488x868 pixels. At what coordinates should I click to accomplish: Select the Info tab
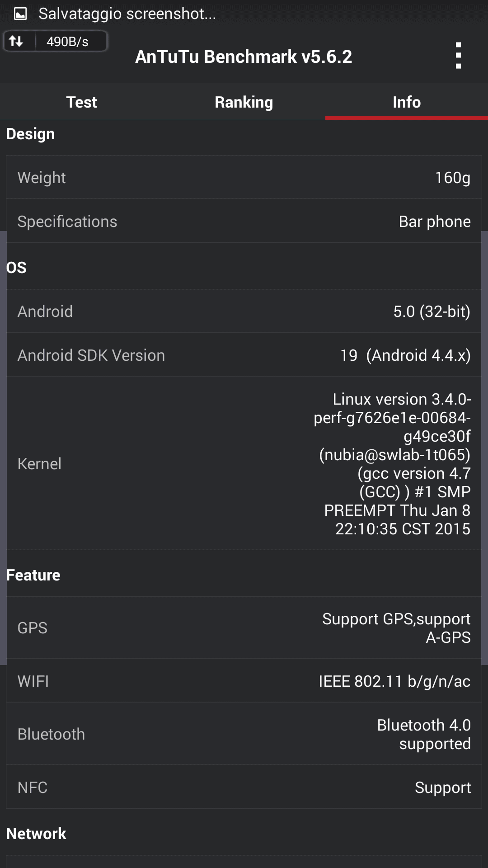[407, 102]
